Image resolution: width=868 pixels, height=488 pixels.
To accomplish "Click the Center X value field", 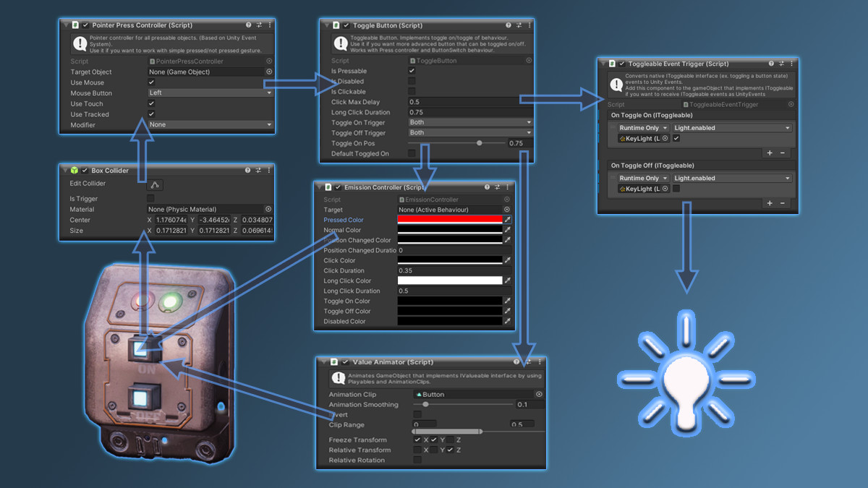I will [171, 220].
